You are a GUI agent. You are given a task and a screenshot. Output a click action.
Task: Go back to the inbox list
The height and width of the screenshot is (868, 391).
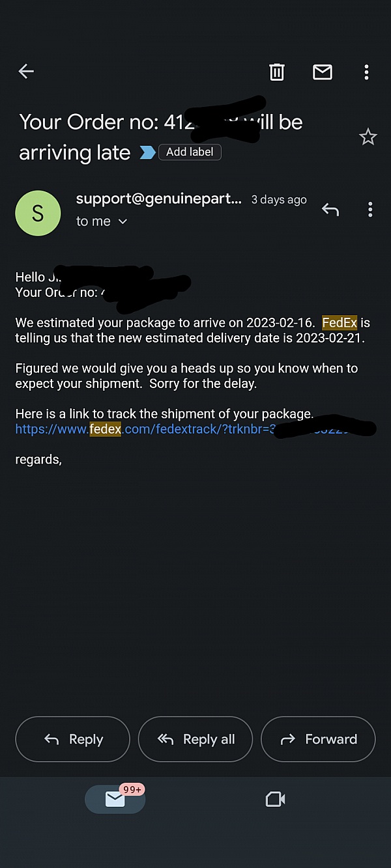point(26,72)
